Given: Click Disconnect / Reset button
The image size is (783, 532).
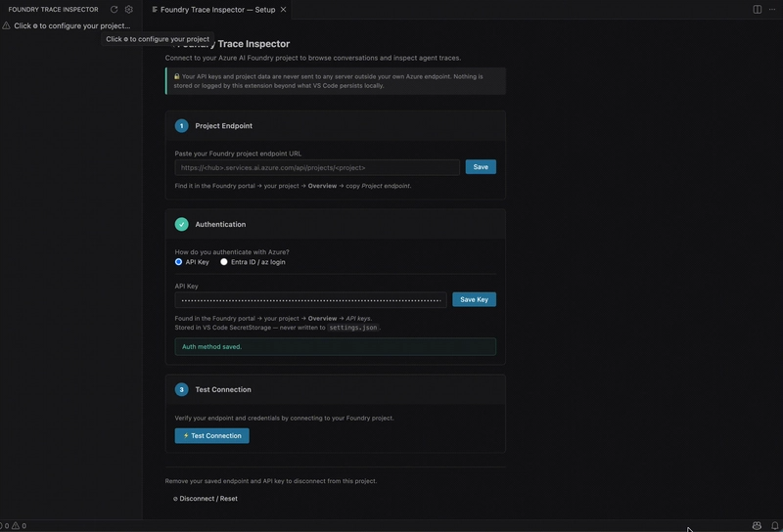Looking at the screenshot, I should [206, 499].
